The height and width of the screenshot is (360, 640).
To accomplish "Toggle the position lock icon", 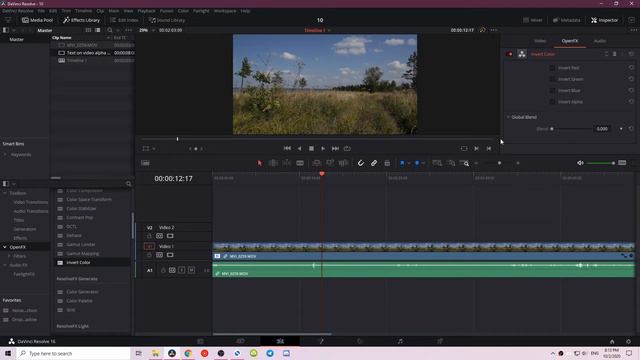I will point(387,163).
